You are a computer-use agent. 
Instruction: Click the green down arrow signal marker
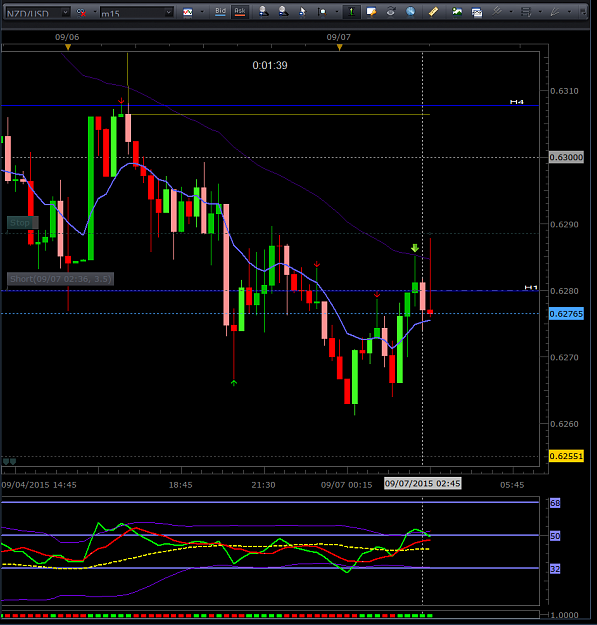click(x=415, y=248)
